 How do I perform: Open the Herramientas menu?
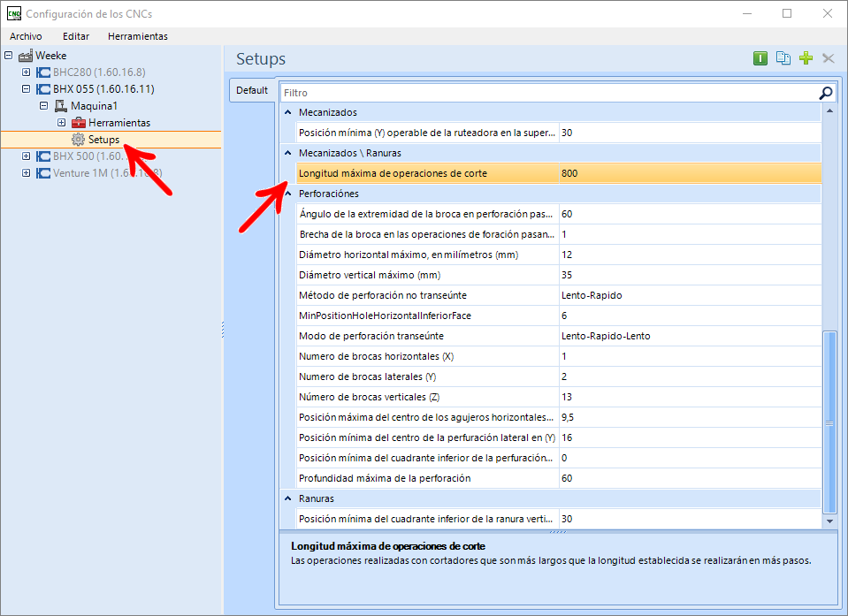pos(138,36)
